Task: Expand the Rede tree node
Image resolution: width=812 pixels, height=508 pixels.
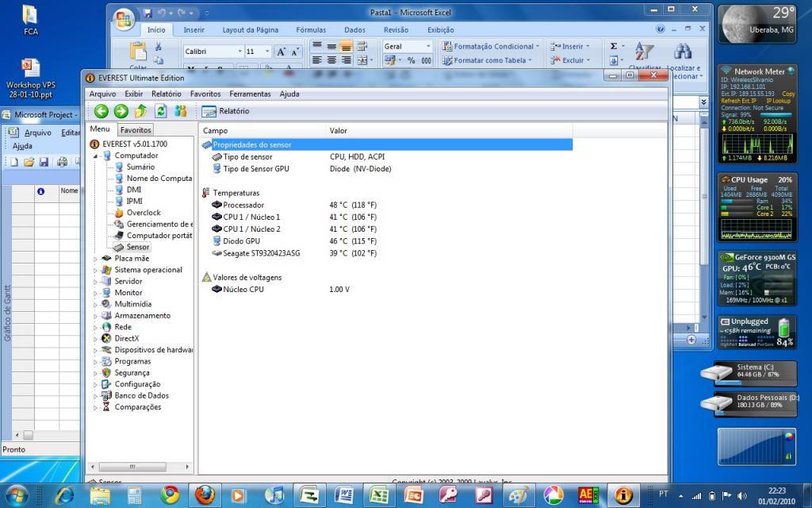Action: click(x=95, y=327)
